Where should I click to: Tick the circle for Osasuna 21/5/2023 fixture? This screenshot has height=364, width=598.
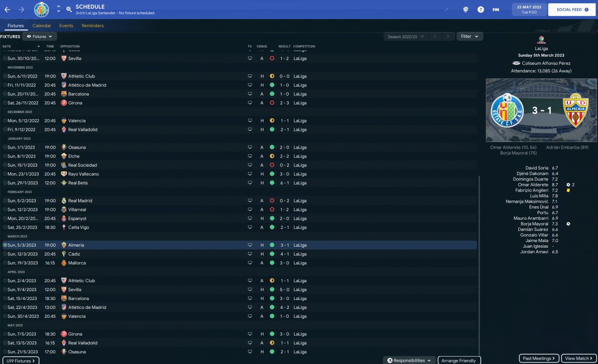pyautogui.click(x=5, y=352)
